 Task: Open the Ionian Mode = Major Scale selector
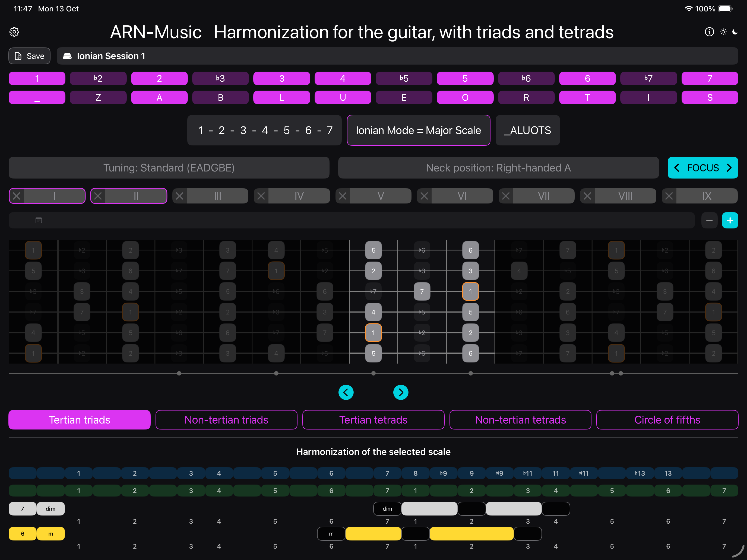418,130
